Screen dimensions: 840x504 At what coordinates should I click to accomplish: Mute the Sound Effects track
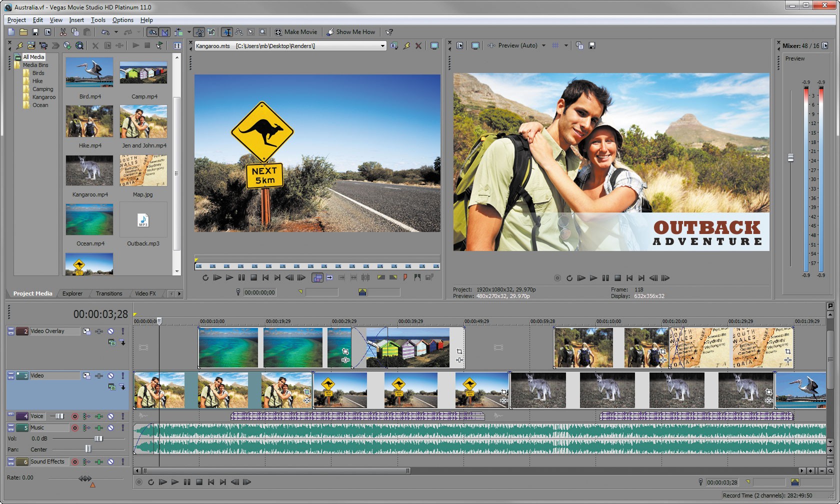tap(110, 462)
